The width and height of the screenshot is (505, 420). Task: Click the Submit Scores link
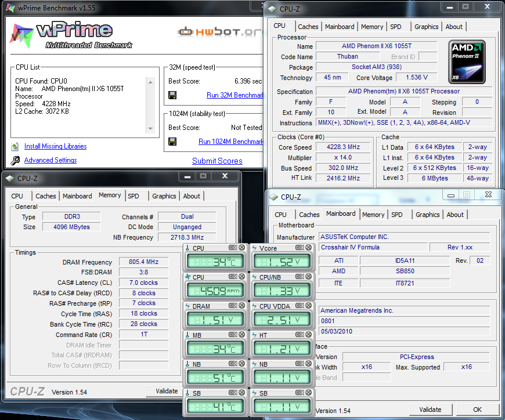[217, 161]
